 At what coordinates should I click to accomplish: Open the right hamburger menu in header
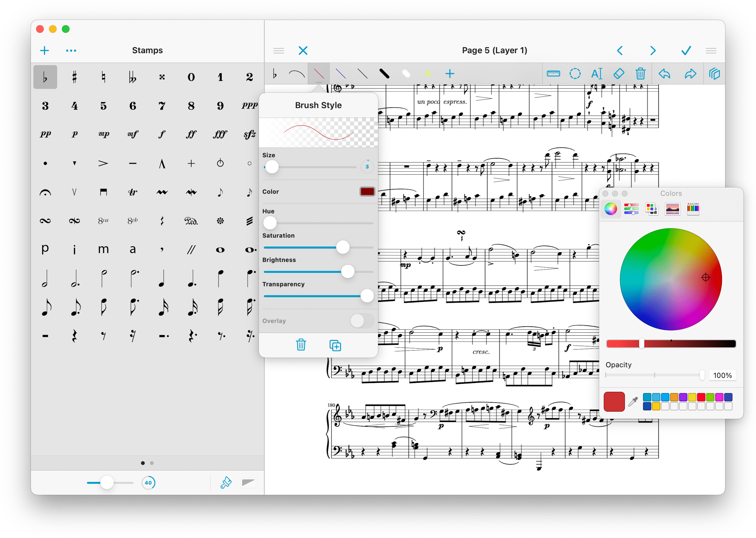pyautogui.click(x=711, y=50)
